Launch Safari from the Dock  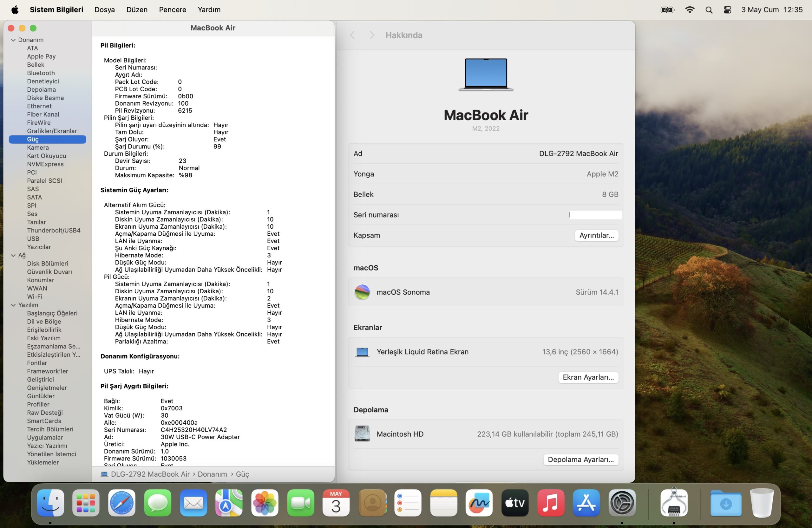(x=122, y=503)
